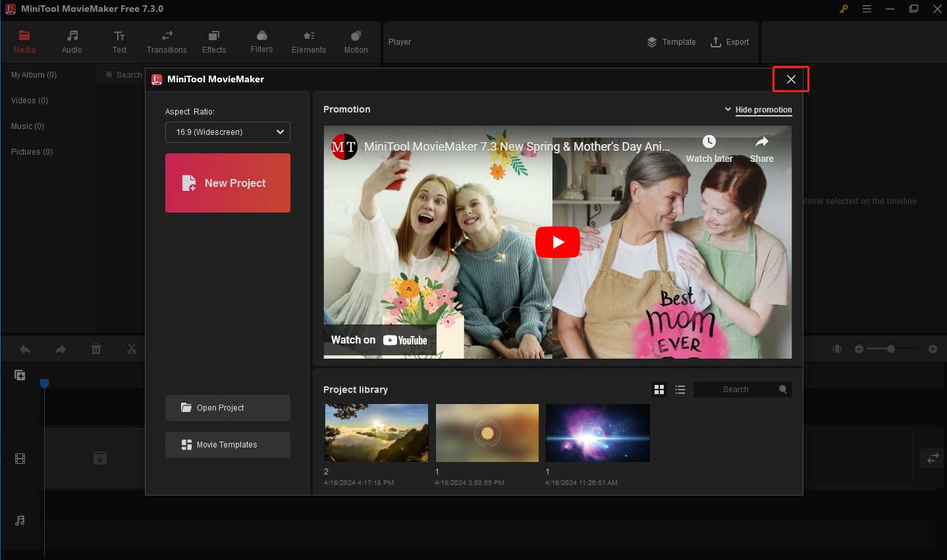
Task: Close the MiniTool MovieMaker dialog
Action: [x=791, y=79]
